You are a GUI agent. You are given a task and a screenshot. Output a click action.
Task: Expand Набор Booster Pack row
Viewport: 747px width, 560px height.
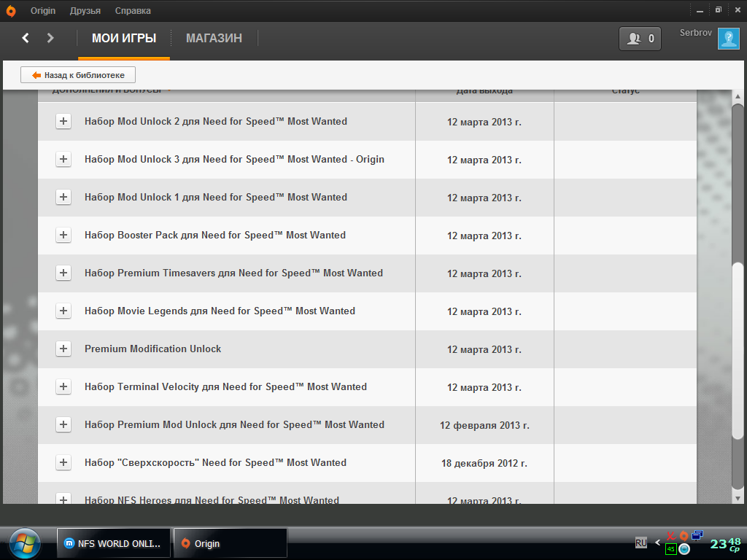(x=63, y=236)
